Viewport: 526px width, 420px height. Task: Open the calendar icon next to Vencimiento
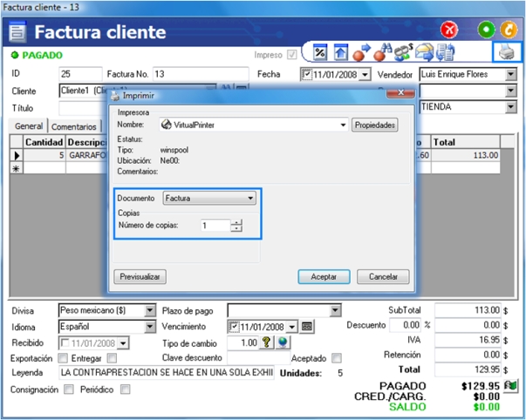click(307, 327)
